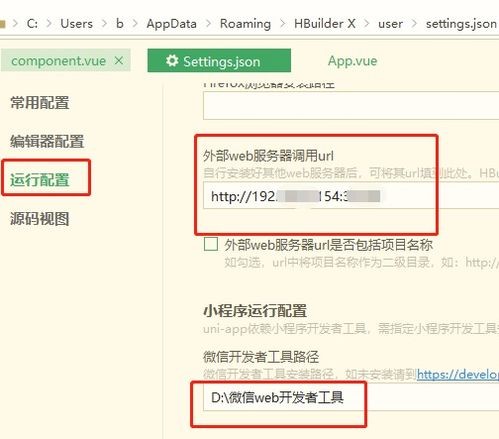Enable 外部web服务器url是否包括项目名称 checkbox

tap(211, 244)
